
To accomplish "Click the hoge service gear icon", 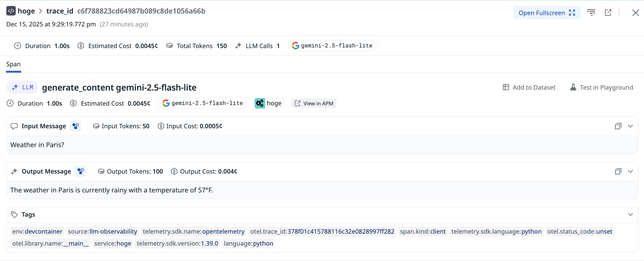I will point(260,103).
